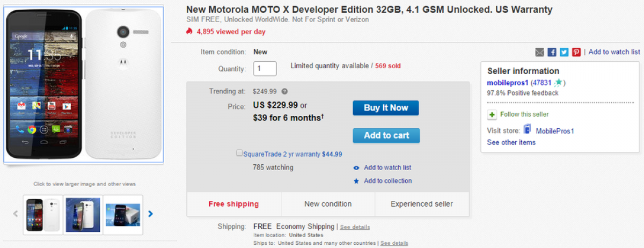The width and height of the screenshot is (644, 248).
Task: Share listing via email icon
Action: [x=540, y=52]
